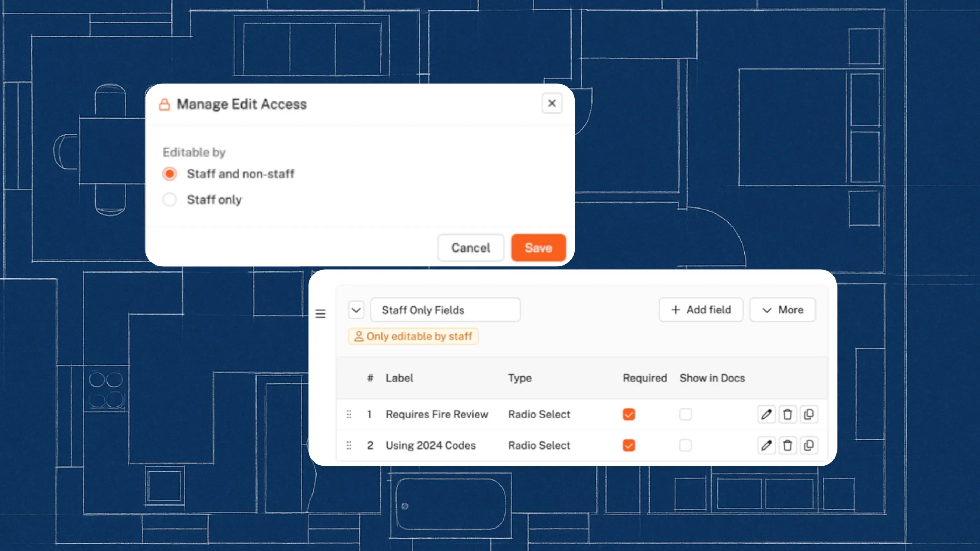Click the Add field button

click(701, 310)
